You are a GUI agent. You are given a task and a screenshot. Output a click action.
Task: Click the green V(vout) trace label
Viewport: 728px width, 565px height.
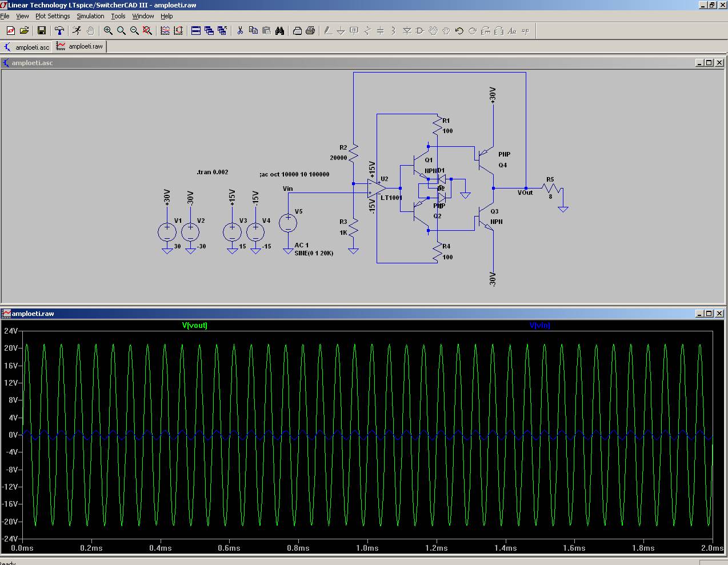(195, 325)
